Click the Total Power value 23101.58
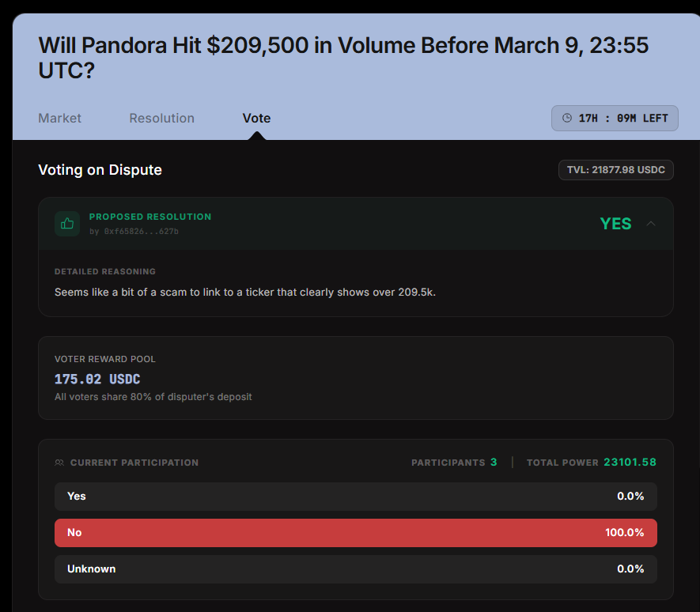This screenshot has height=612, width=700. (630, 463)
